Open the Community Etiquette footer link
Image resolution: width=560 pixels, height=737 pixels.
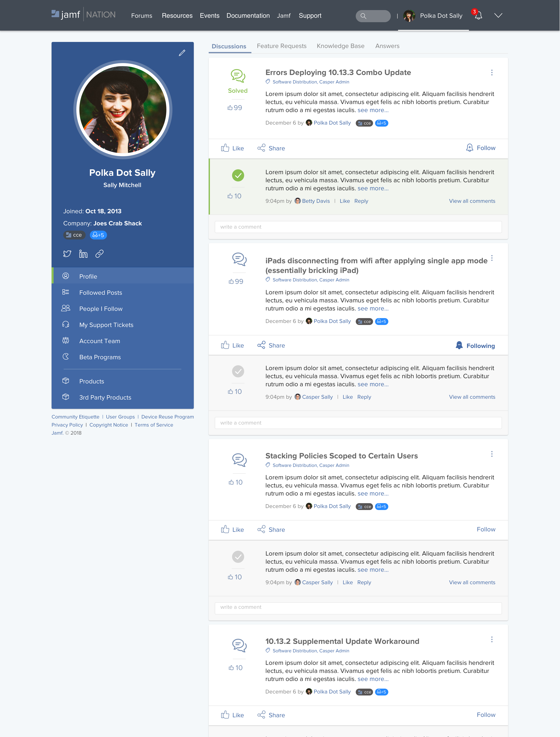pos(75,417)
